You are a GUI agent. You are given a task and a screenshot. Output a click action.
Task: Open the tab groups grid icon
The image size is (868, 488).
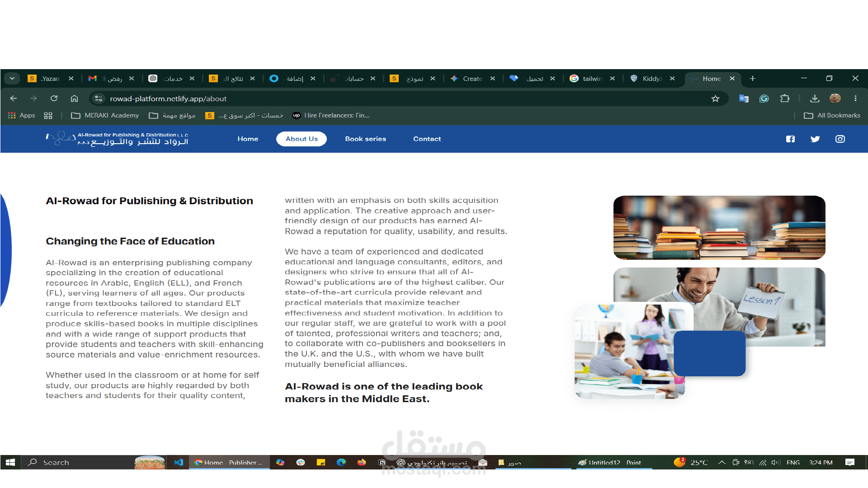point(48,116)
